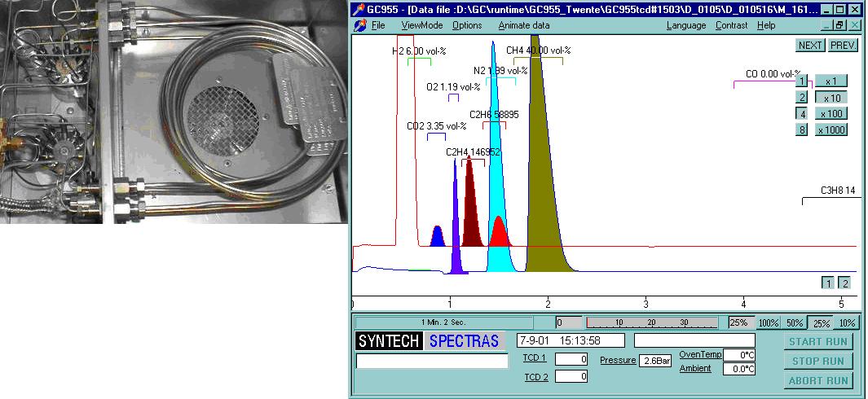Open the ViewMode menu

pos(421,25)
